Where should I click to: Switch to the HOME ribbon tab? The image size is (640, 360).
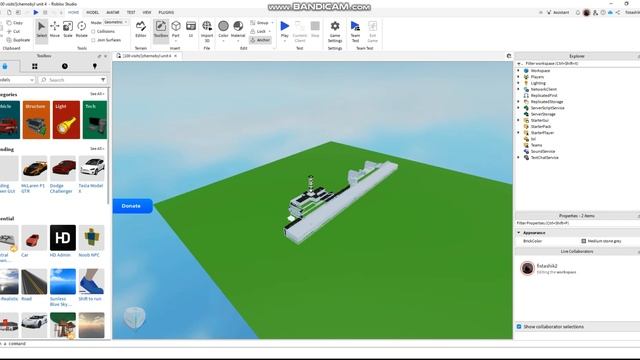click(73, 13)
